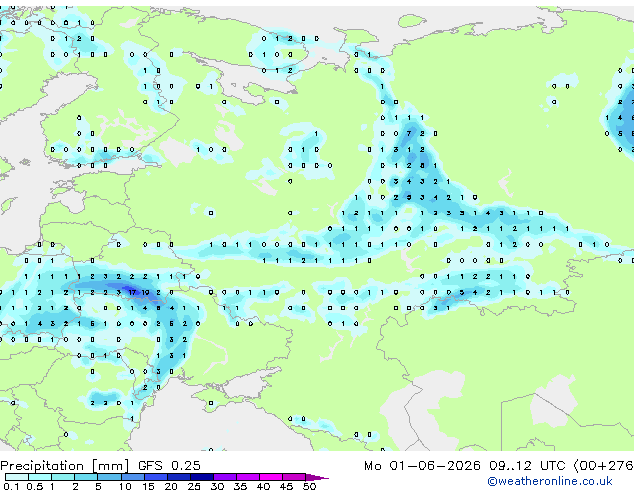This screenshot has width=634, height=490.
Task: Click the 0.1–0.5 mm legend color box
Action: [17, 477]
